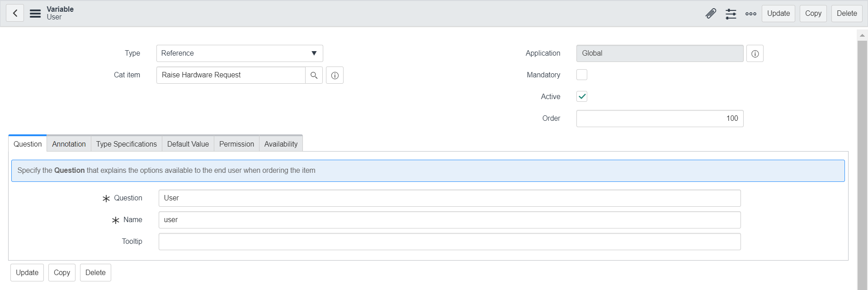Screen dimensions: 868x290
Task: Open the form context hamburger menu
Action: point(35,14)
